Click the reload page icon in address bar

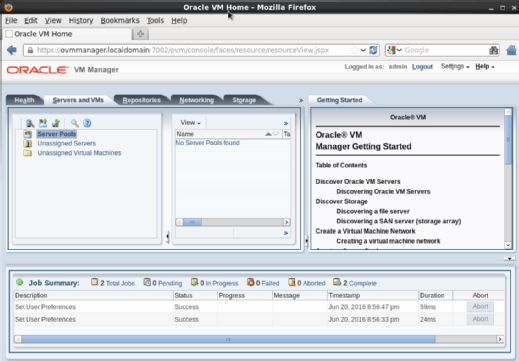click(373, 50)
